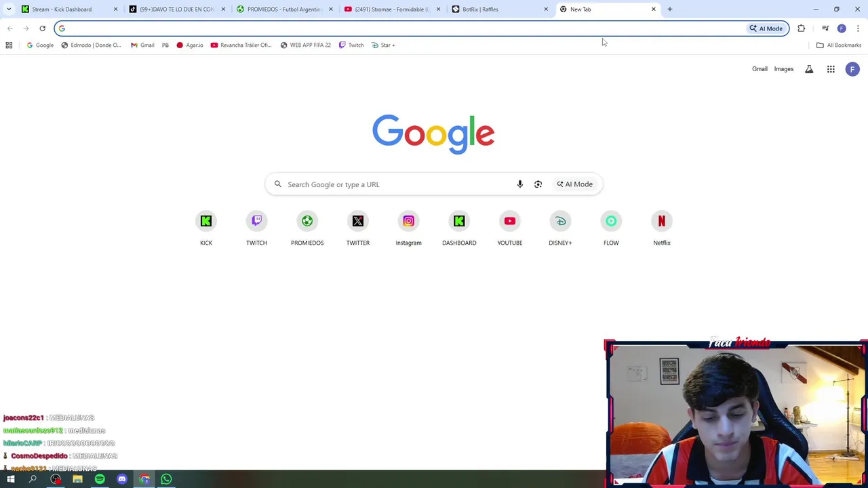
Task: Open the tab search dropdown arrow
Action: point(9,9)
